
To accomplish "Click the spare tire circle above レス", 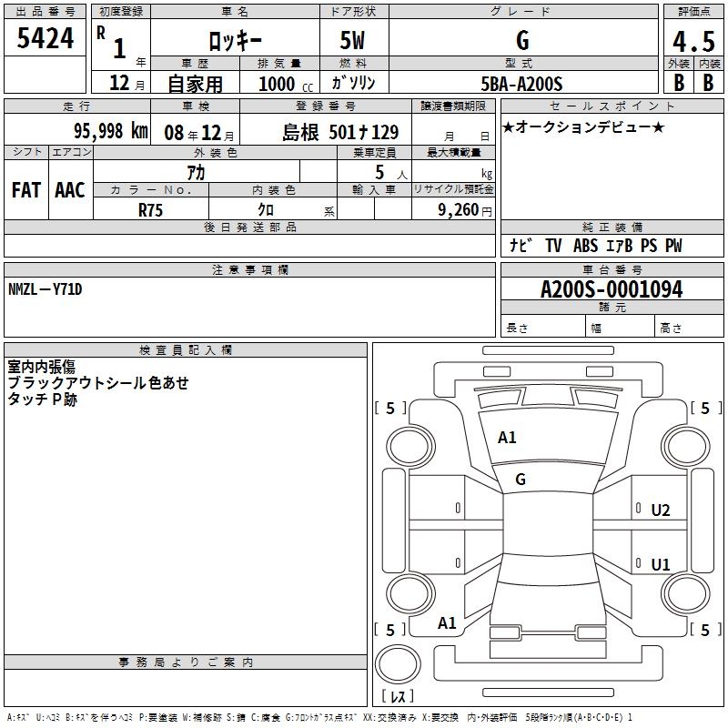I will coord(398,664).
